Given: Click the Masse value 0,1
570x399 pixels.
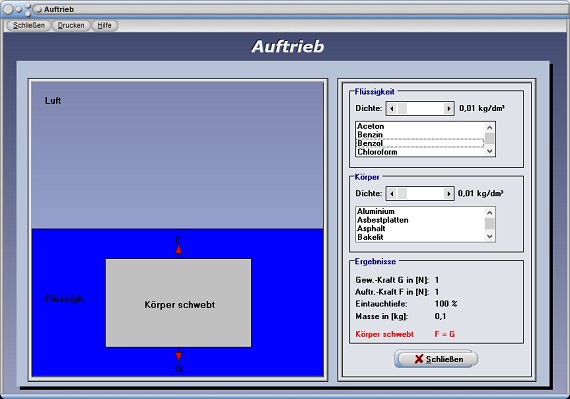Looking at the screenshot, I should point(440,316).
